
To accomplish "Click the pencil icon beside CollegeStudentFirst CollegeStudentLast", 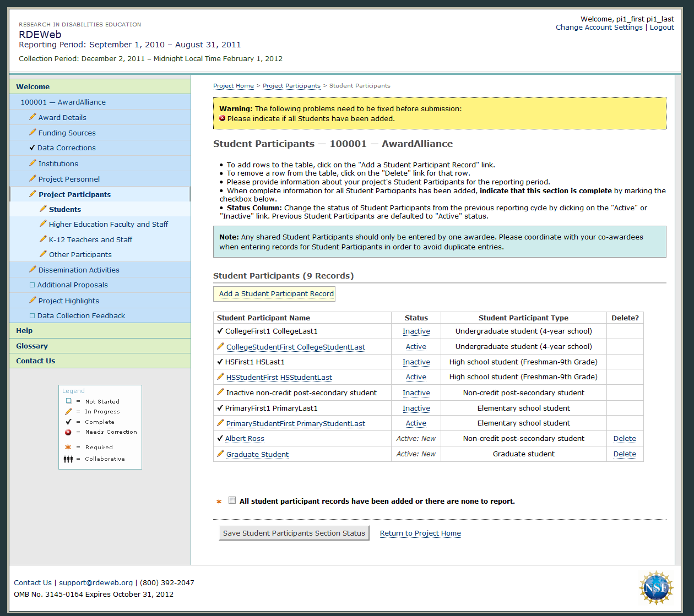I will 220,346.
